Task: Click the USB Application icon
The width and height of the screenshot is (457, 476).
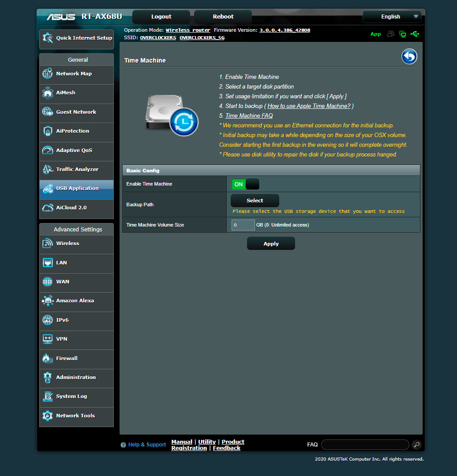Action: pyautogui.click(x=48, y=189)
